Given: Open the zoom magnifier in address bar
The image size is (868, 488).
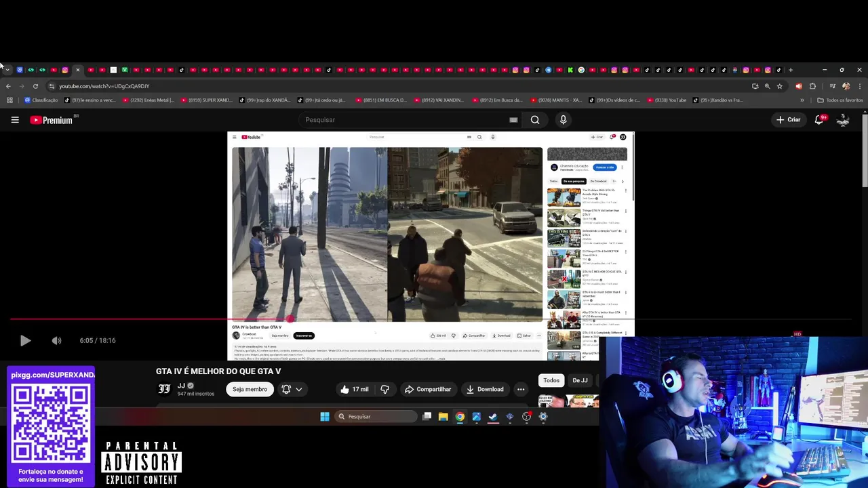Looking at the screenshot, I should click(767, 86).
